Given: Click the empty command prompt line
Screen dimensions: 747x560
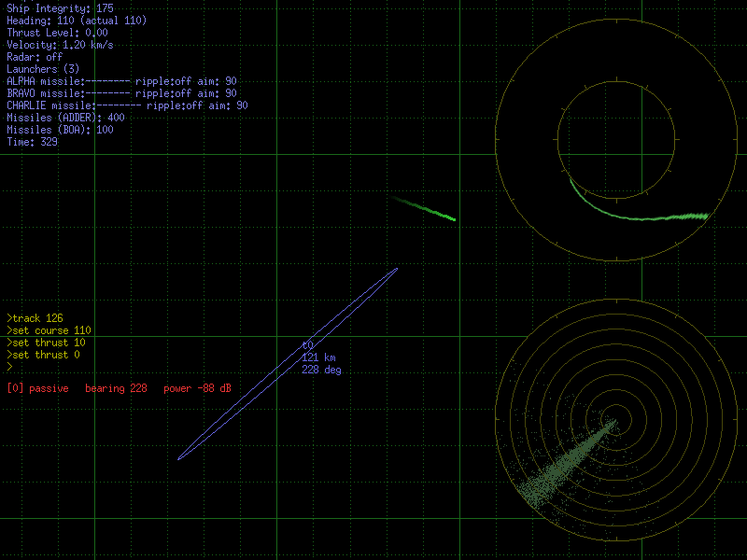Looking at the screenshot, I should [x=9, y=367].
